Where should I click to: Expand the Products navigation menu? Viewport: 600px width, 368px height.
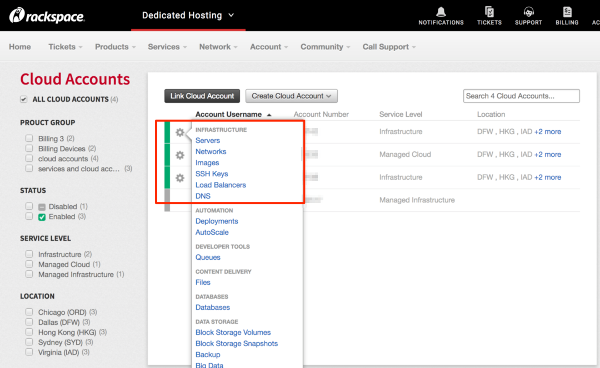tap(115, 47)
